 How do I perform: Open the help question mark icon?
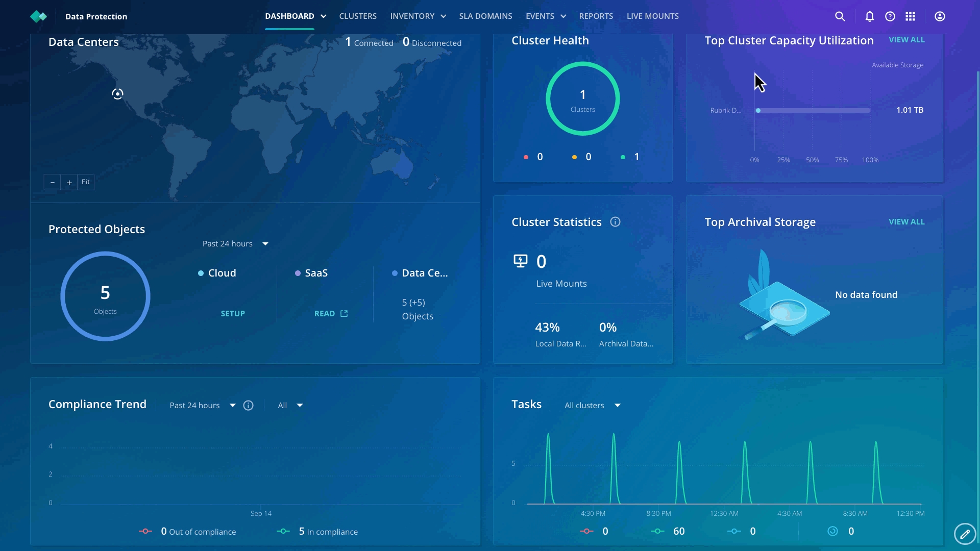(890, 16)
